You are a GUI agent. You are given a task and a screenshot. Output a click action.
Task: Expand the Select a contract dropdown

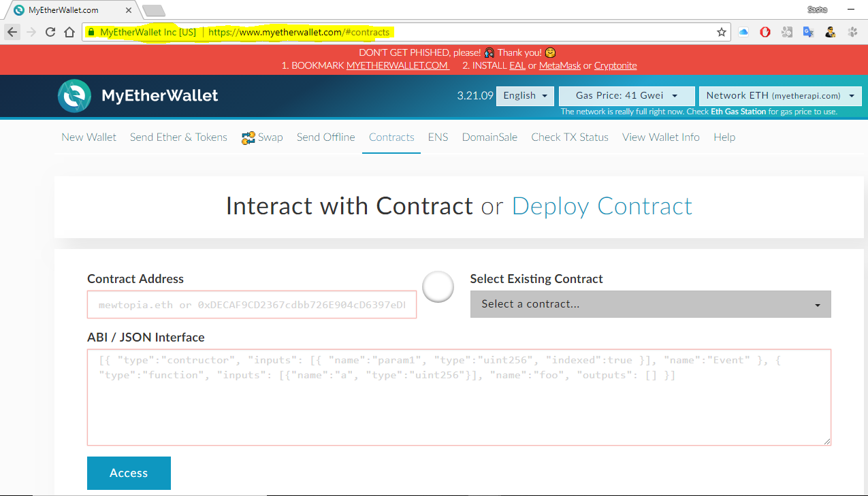[x=650, y=304]
